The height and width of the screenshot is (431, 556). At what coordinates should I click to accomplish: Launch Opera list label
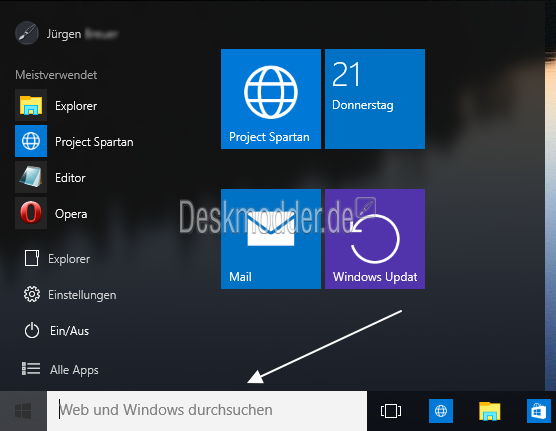tap(71, 214)
